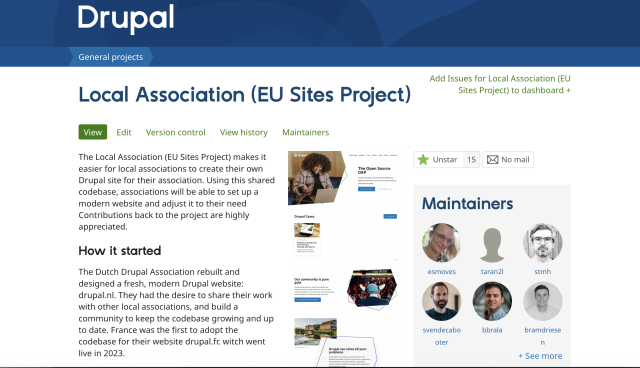Open stmh maintainer link
640x368 pixels.
[x=543, y=271]
